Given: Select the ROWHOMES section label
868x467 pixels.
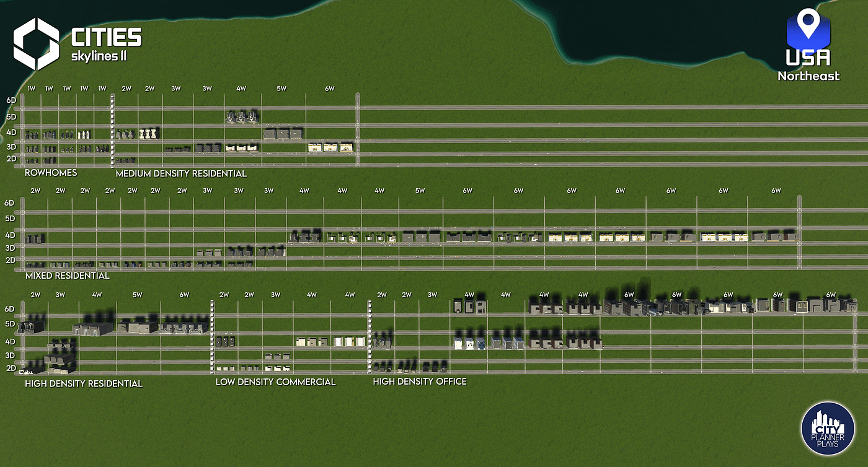Looking at the screenshot, I should pos(51,173).
